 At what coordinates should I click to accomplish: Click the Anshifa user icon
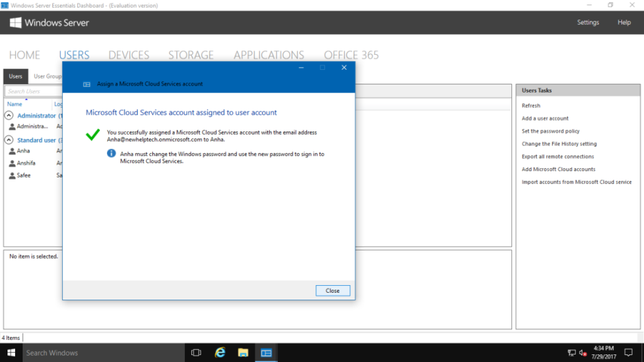(13, 164)
